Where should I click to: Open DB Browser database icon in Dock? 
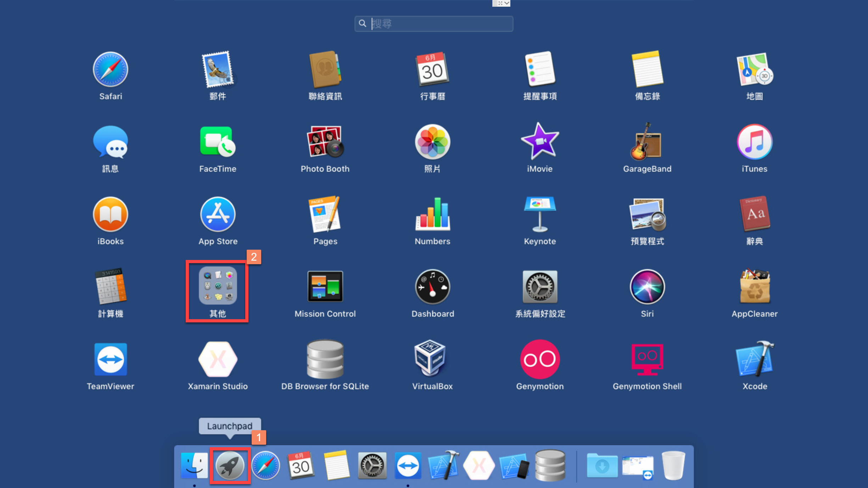tap(550, 465)
